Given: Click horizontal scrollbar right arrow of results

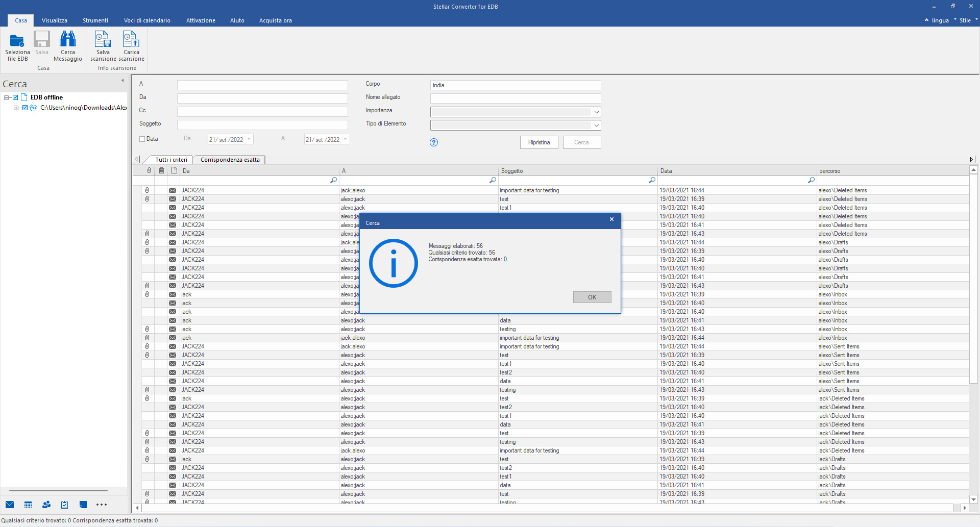Looking at the screenshot, I should [964, 508].
